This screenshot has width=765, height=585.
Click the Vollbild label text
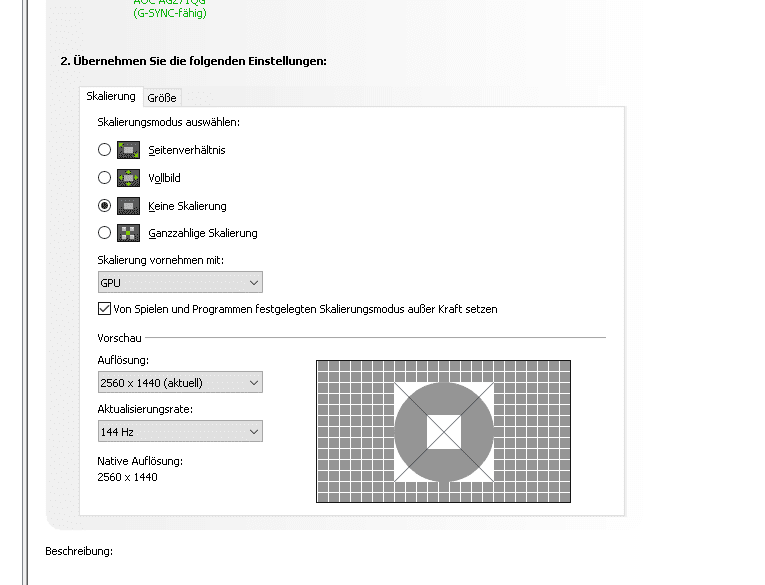coord(164,178)
